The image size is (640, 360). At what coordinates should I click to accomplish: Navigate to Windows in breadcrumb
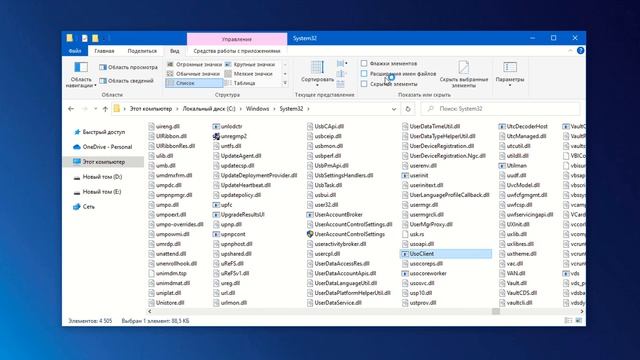tap(257, 109)
